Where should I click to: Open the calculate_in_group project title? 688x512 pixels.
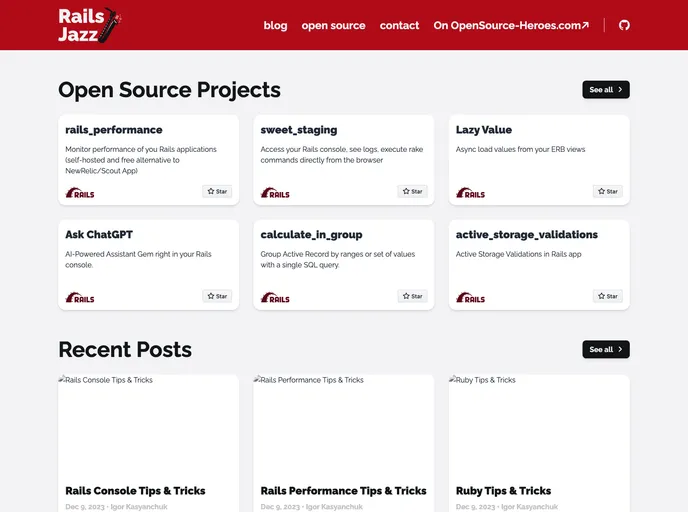[x=311, y=235]
